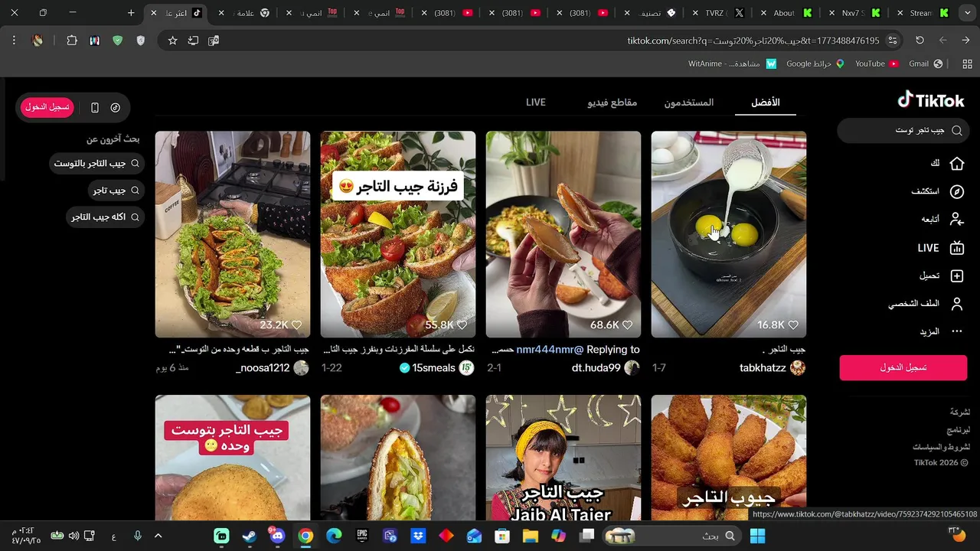Click the search magnifier icon in TikTok sidebar

coord(957,131)
